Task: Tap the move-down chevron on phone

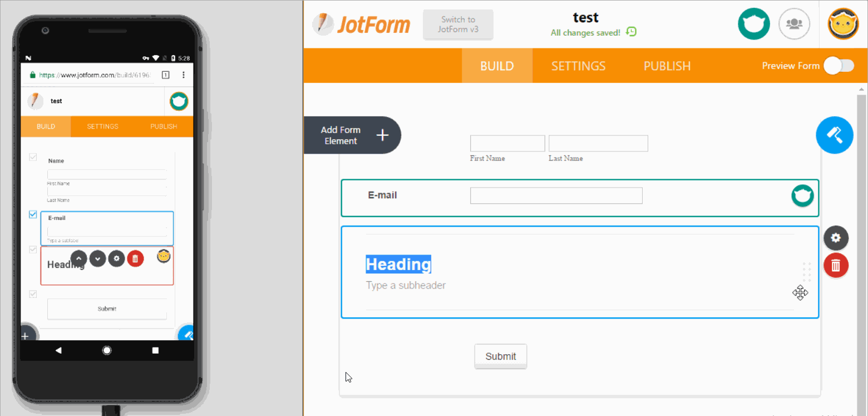Action: 97,258
